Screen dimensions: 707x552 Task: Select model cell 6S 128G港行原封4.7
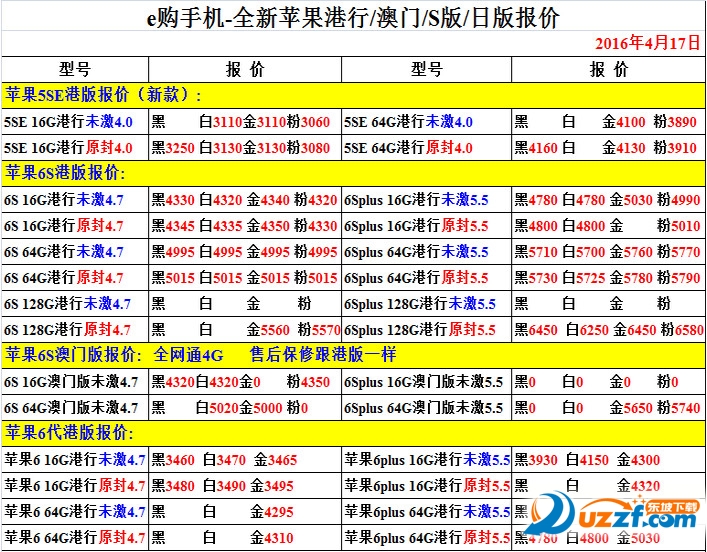click(67, 330)
